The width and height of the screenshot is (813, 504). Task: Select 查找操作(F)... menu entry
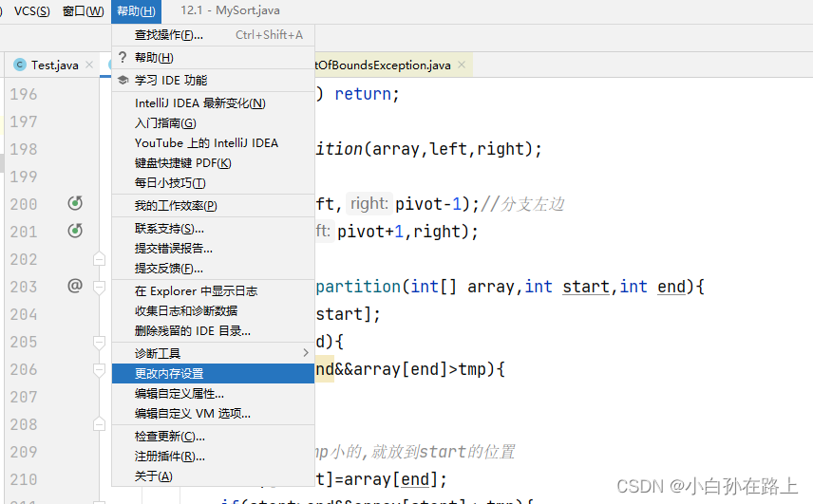(x=213, y=35)
